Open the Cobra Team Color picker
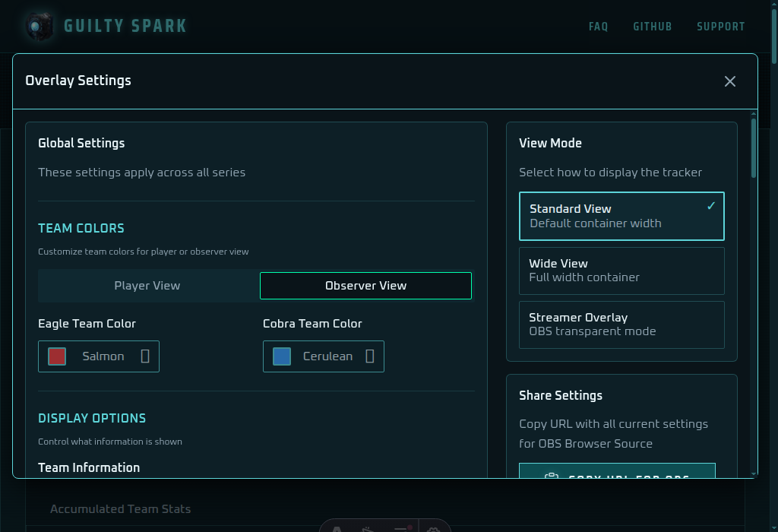778x532 pixels. coord(323,356)
